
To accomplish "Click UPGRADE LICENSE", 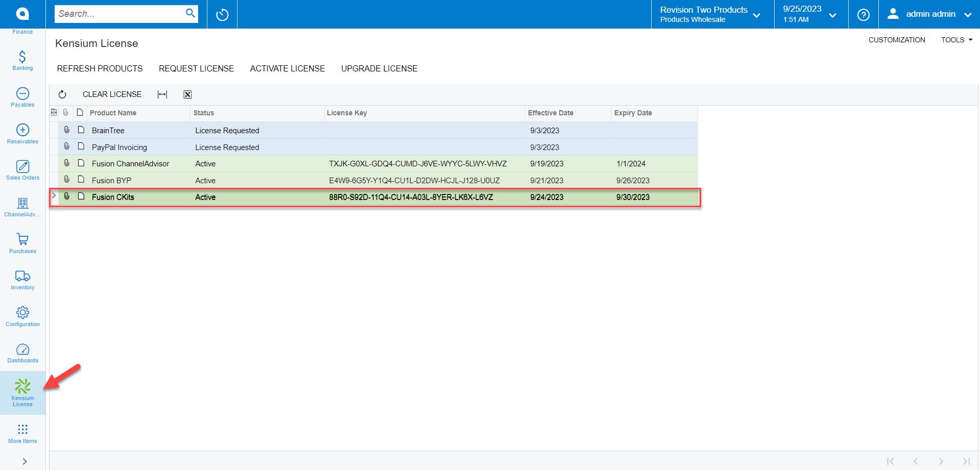I will pos(379,68).
